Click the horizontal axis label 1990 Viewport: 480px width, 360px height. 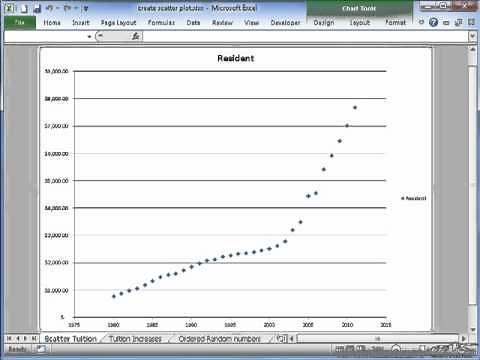pos(191,325)
